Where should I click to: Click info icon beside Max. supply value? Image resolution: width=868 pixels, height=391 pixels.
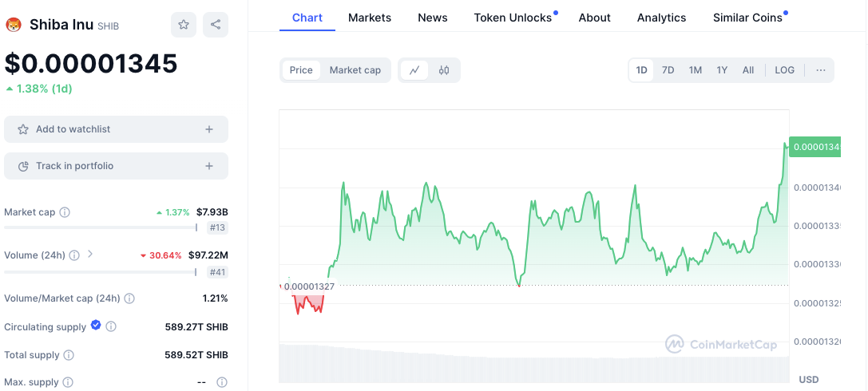222,382
